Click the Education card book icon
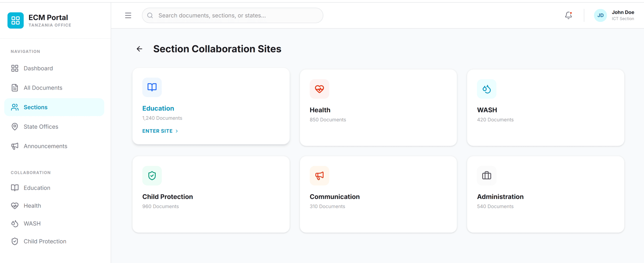Viewport: 644px width, 263px height. (152, 87)
